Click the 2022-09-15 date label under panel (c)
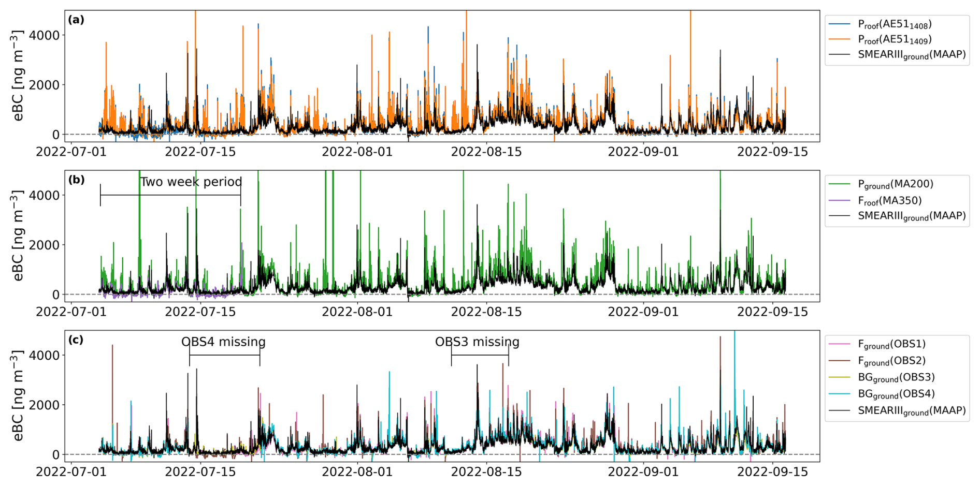980x486 pixels. coord(773,472)
